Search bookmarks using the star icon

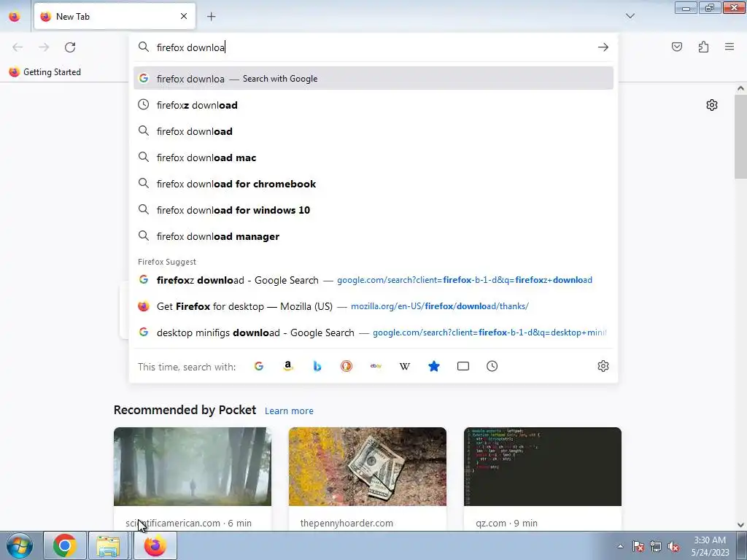pos(434,366)
